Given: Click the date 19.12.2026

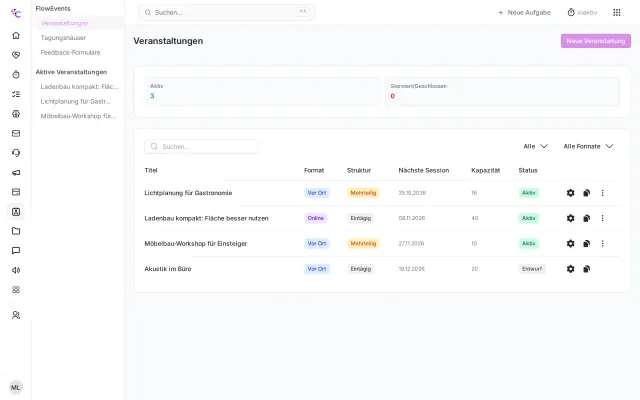Looking at the screenshot, I should (x=411, y=269).
